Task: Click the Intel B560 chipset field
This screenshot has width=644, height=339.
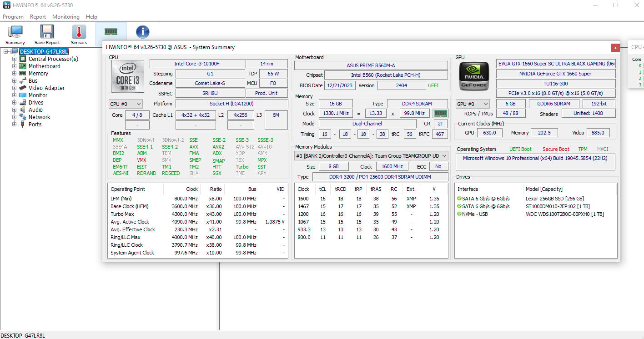Action: click(386, 75)
